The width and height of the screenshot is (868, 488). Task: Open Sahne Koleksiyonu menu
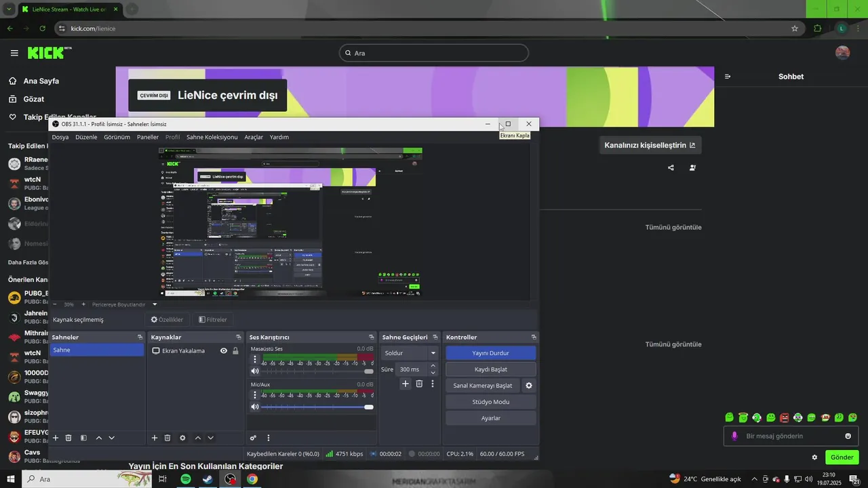point(212,137)
